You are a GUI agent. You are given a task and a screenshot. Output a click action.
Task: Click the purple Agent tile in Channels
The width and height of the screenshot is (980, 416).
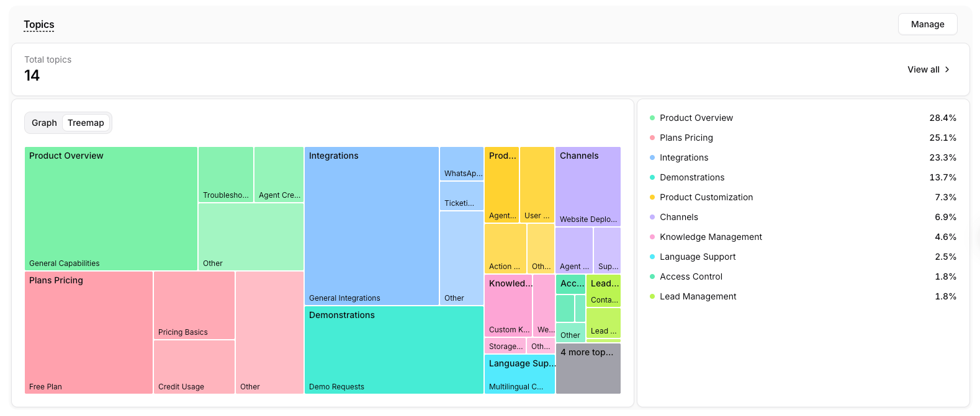point(574,250)
